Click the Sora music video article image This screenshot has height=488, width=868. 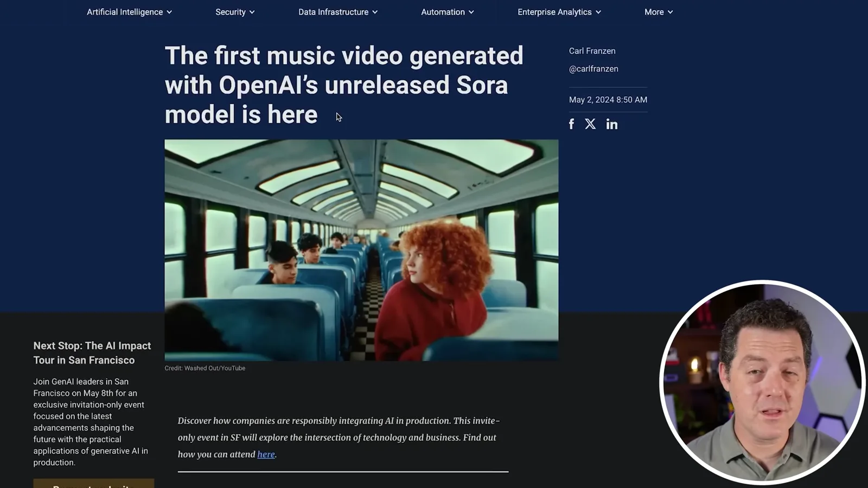361,250
